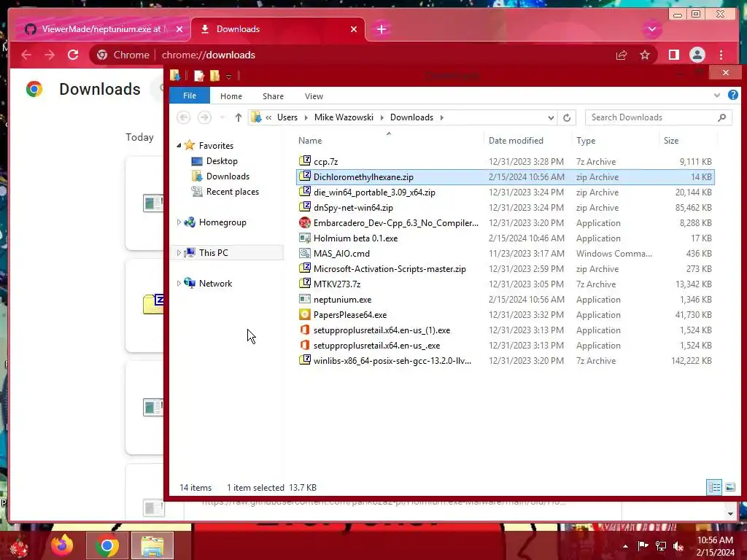Open address bar history dropdown
The height and width of the screenshot is (560, 747).
pyautogui.click(x=551, y=117)
